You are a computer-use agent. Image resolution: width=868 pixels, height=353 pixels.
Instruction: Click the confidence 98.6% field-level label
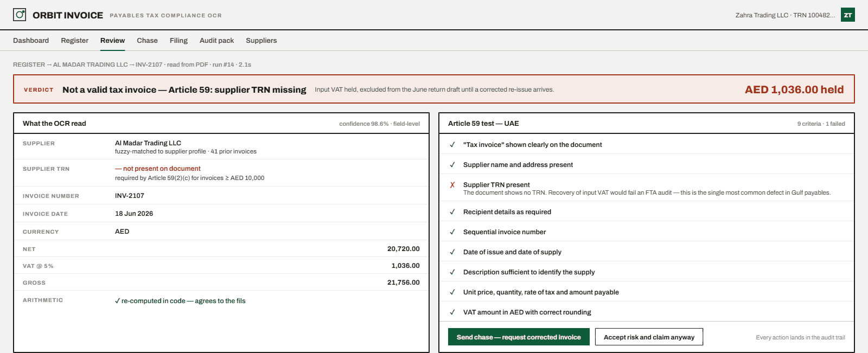point(380,124)
